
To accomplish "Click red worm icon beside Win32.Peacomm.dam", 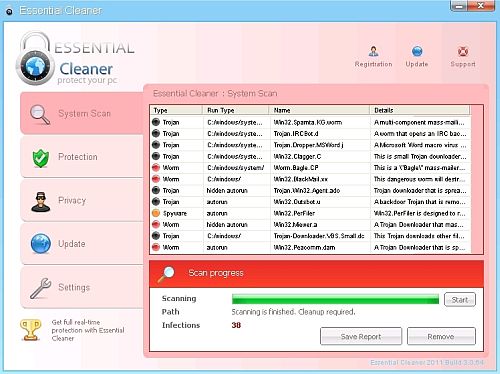I will (156, 247).
